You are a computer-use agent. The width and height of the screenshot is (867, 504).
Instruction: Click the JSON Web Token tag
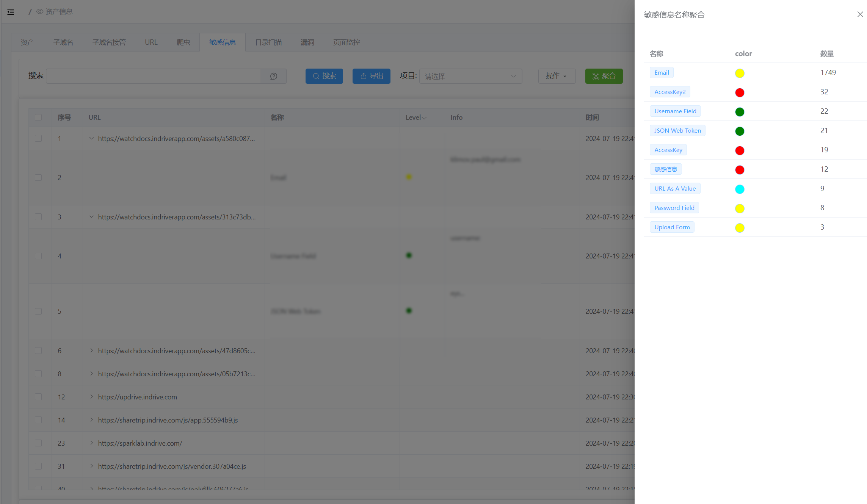point(677,131)
